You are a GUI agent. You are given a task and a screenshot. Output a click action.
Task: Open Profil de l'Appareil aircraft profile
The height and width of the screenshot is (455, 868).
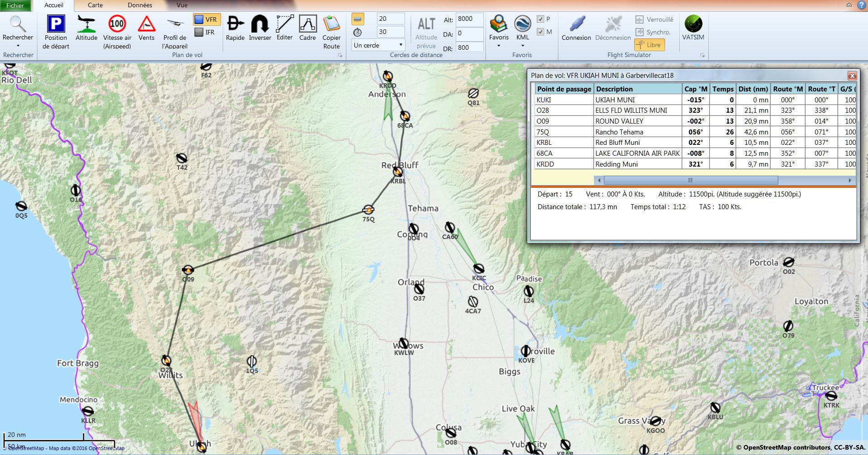175,24
